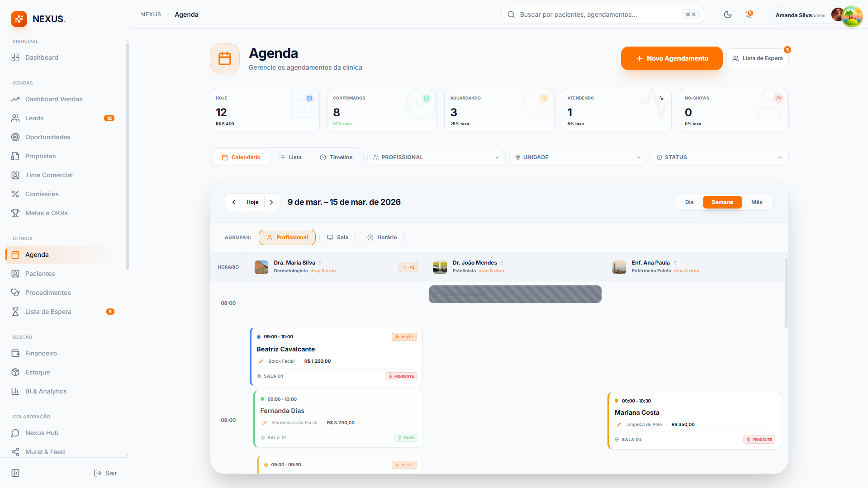The width and height of the screenshot is (868, 488).
Task: Go to previous week with left arrow
Action: pos(234,202)
